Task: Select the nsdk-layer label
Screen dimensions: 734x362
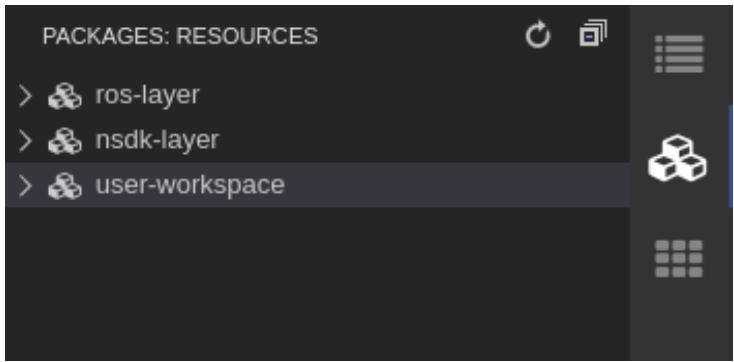Action: click(157, 140)
